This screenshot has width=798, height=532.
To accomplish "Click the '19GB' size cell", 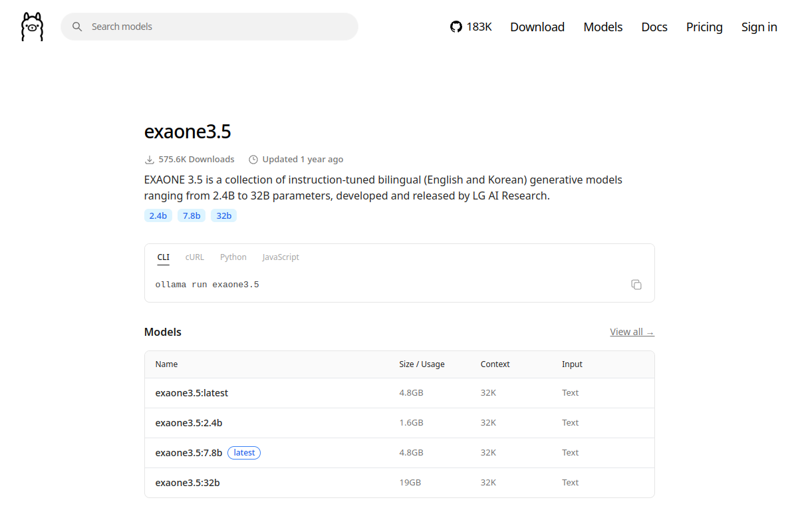I will [x=410, y=483].
